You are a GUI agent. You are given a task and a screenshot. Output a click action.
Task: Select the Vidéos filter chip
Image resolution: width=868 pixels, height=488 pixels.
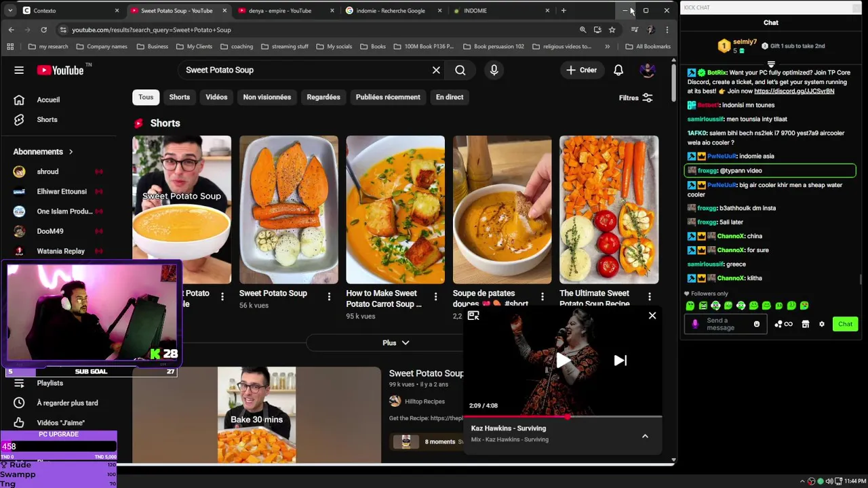[216, 97]
